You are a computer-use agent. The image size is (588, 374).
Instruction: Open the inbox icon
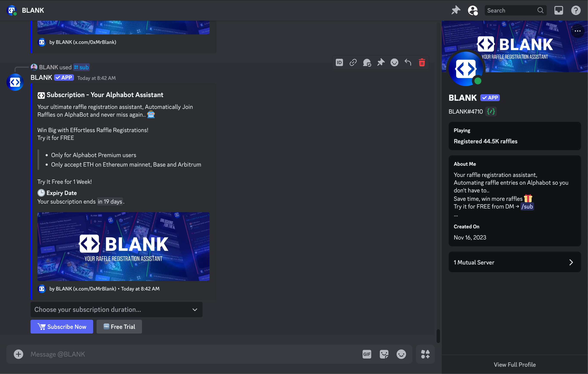click(559, 10)
